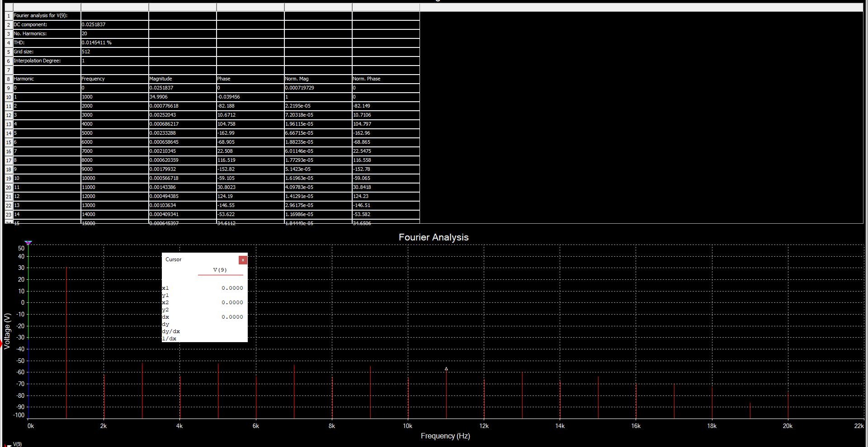Click the 1 kHz fundamental spectral line
This screenshot has height=447, width=868.
66,343
